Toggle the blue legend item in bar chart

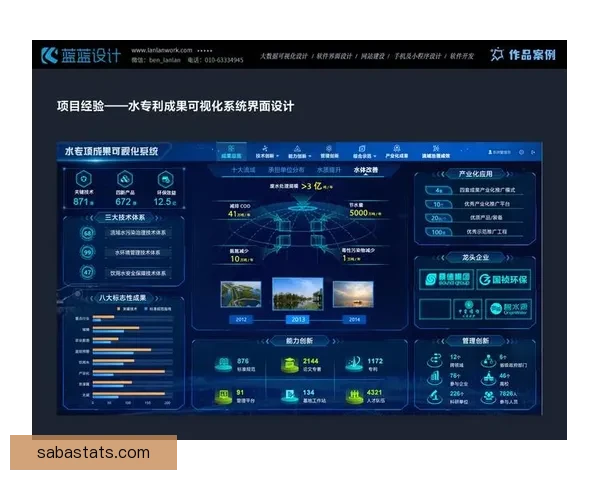pyautogui.click(x=158, y=309)
